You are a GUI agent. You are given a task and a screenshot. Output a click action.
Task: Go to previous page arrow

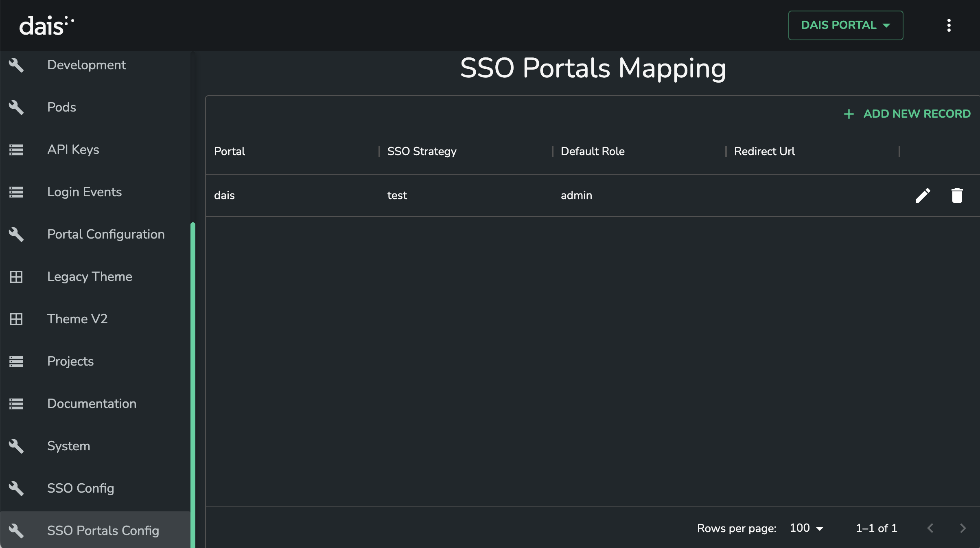point(930,528)
